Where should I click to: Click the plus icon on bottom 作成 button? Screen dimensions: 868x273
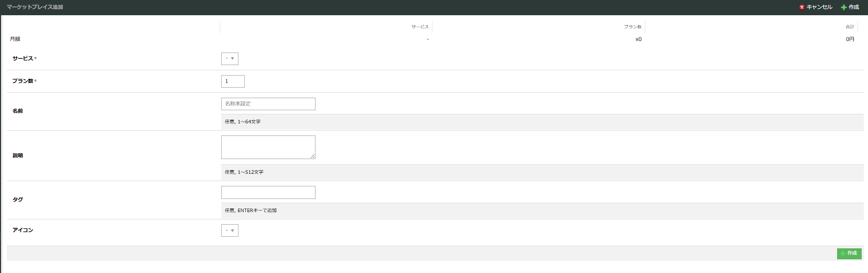pyautogui.click(x=843, y=254)
